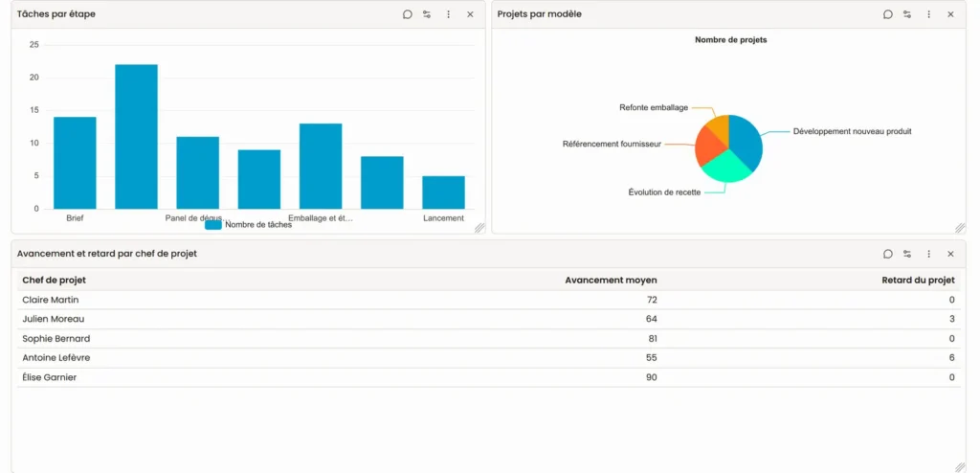
Task: Click Antoine Lefèvre's avancement value 55
Action: [652, 358]
